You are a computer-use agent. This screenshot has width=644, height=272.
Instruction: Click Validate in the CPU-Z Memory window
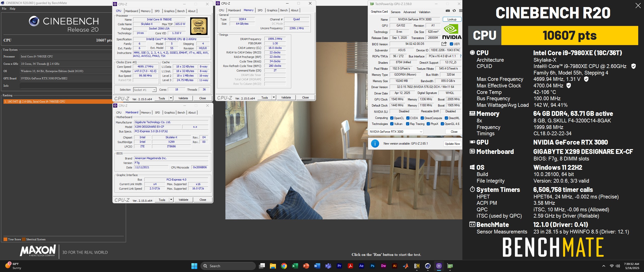pos(286,97)
